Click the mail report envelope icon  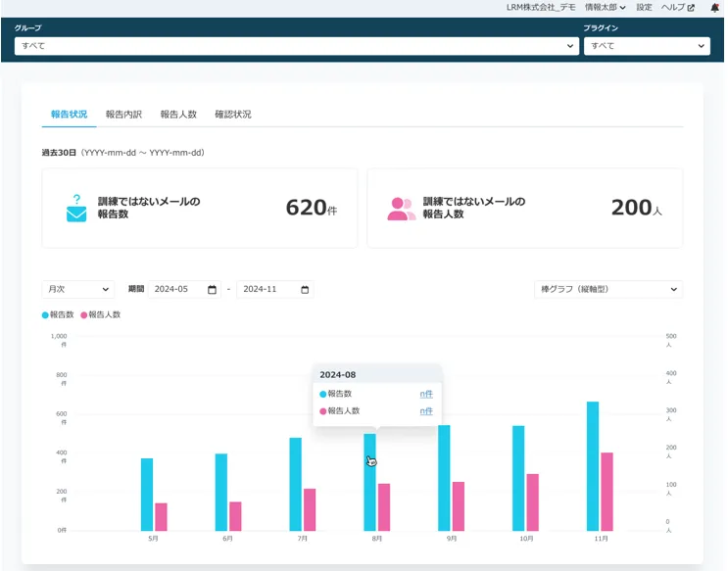coord(76,208)
